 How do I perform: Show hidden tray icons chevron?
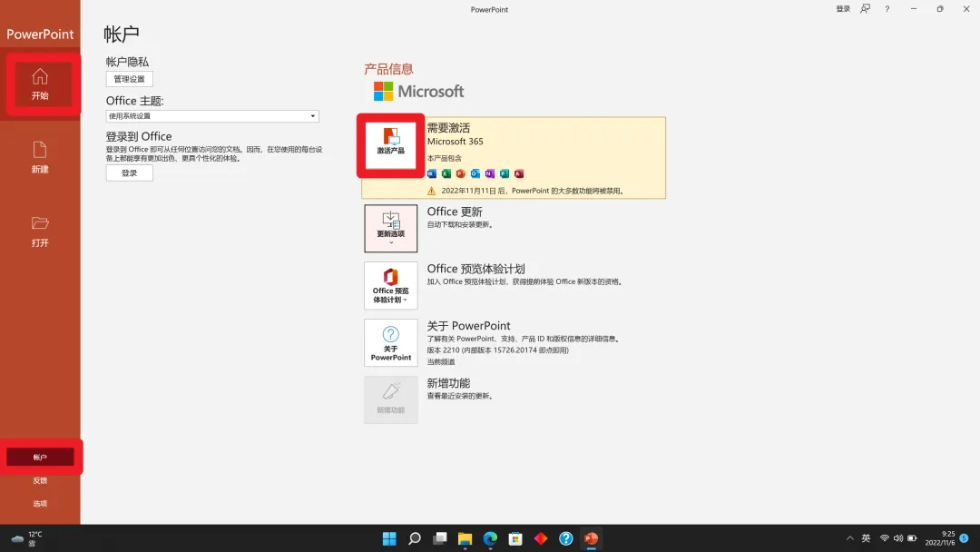click(x=850, y=538)
